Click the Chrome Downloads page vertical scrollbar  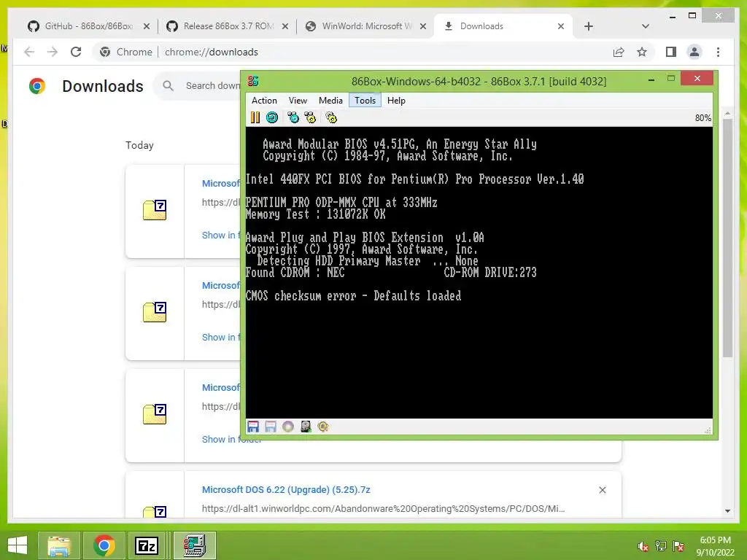pyautogui.click(x=727, y=237)
